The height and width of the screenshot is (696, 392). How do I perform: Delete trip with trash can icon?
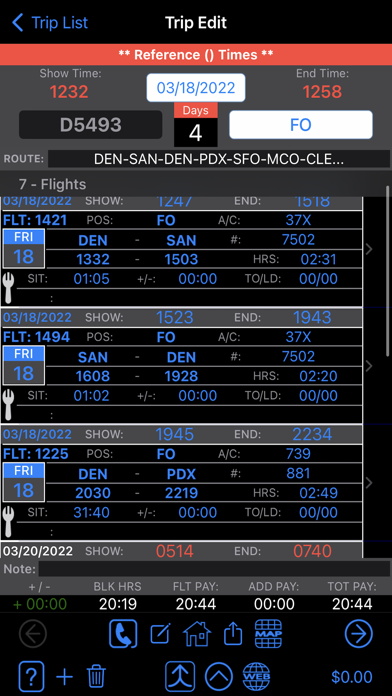tap(96, 677)
